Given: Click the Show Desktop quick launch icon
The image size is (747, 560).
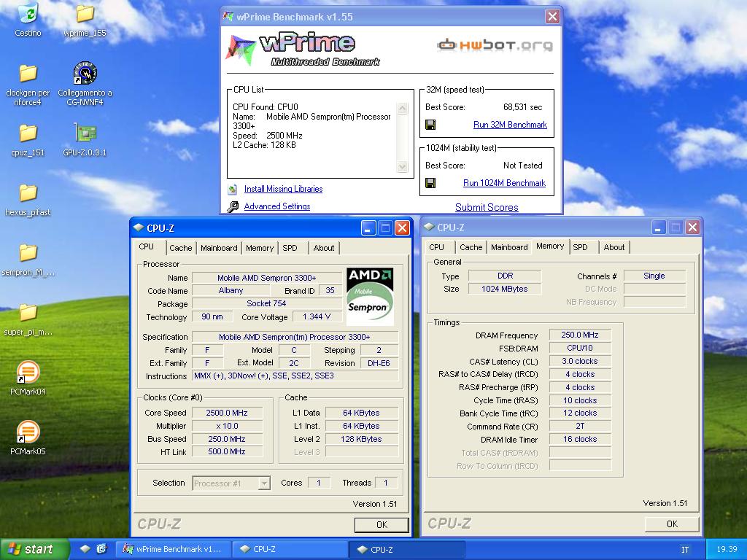Looking at the screenshot, I should pos(85,548).
